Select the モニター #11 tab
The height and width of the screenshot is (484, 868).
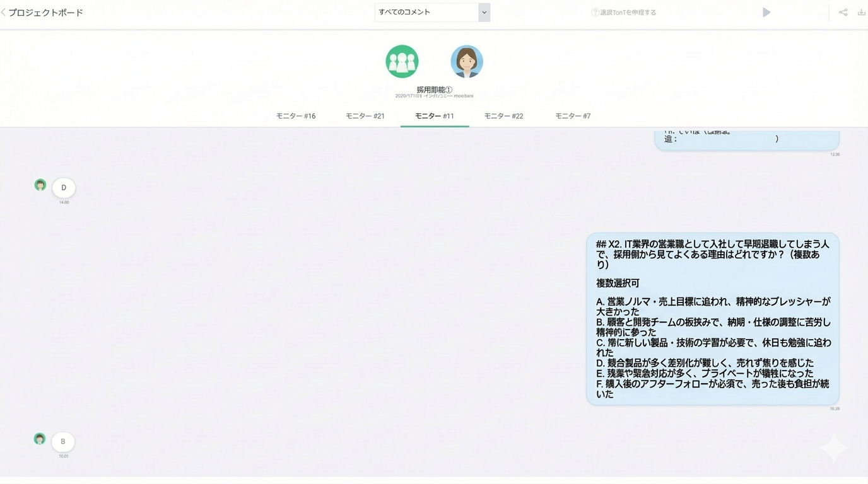point(435,116)
